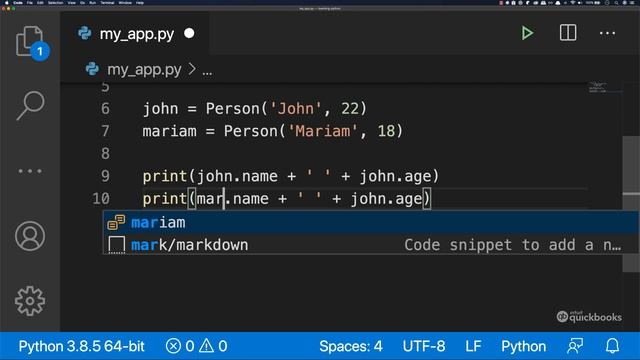Open Problems via errors and warnings counter

tap(196, 347)
